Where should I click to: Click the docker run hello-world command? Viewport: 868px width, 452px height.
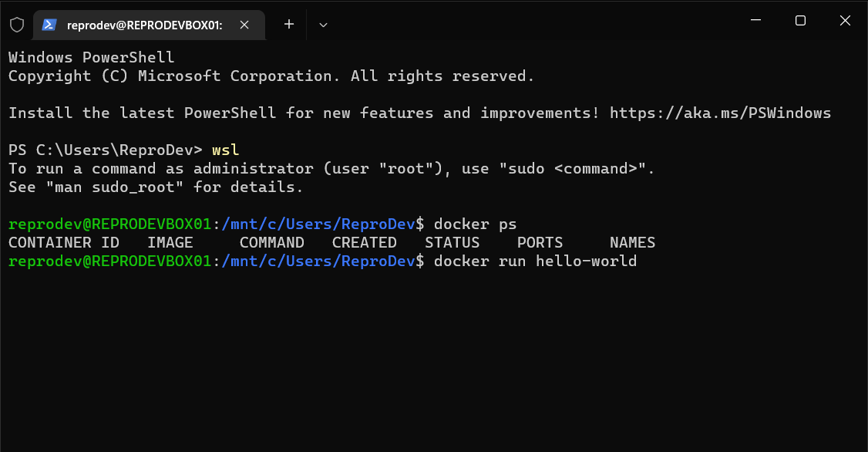(534, 261)
